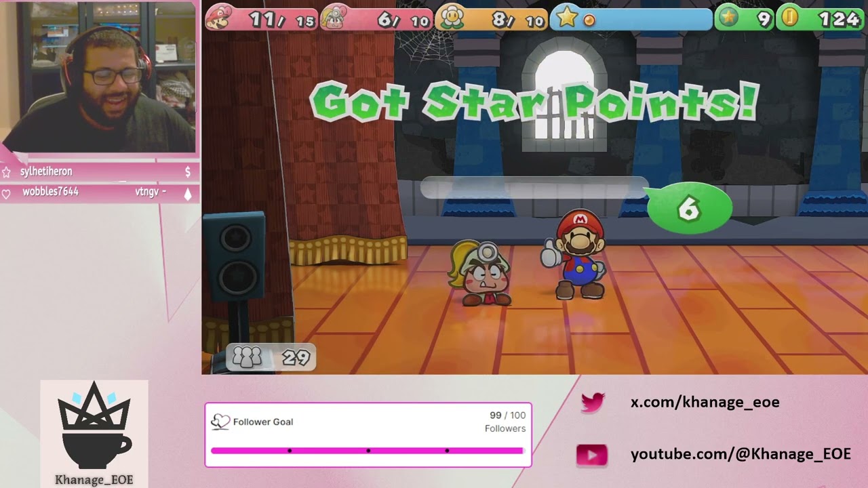The height and width of the screenshot is (488, 868).
Task: Click Mario giving thumbs up
Action: pos(575,254)
